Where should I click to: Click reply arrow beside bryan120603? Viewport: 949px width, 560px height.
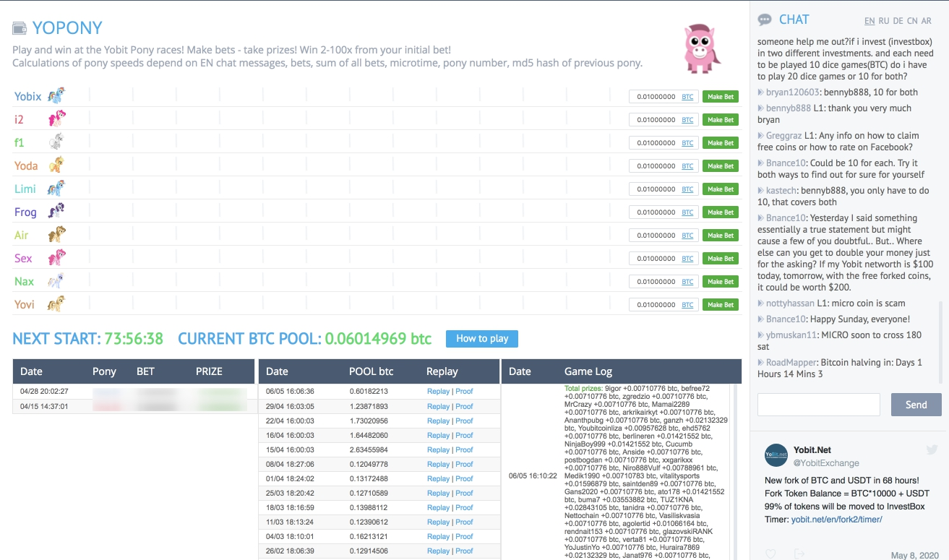pyautogui.click(x=760, y=92)
